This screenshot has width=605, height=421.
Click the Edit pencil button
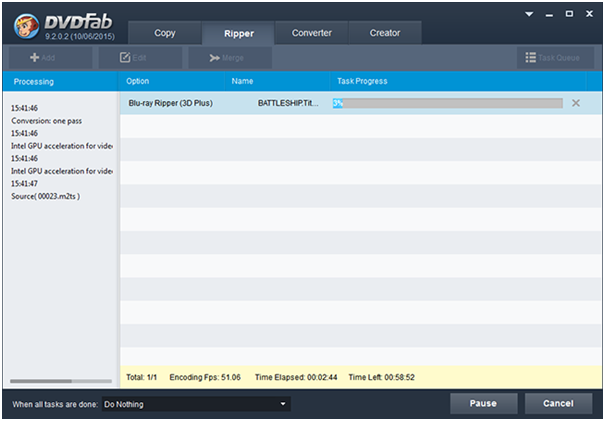pyautogui.click(x=134, y=58)
